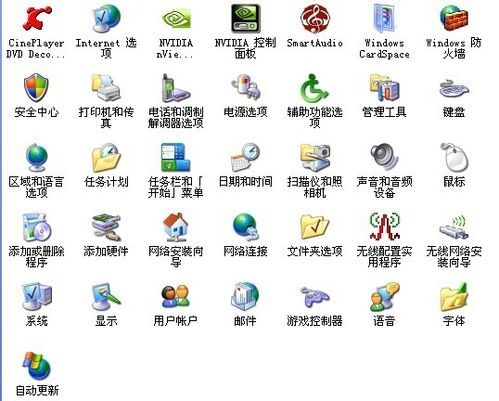
Task: Open 无线网络安装向导 icon
Action: click(454, 228)
